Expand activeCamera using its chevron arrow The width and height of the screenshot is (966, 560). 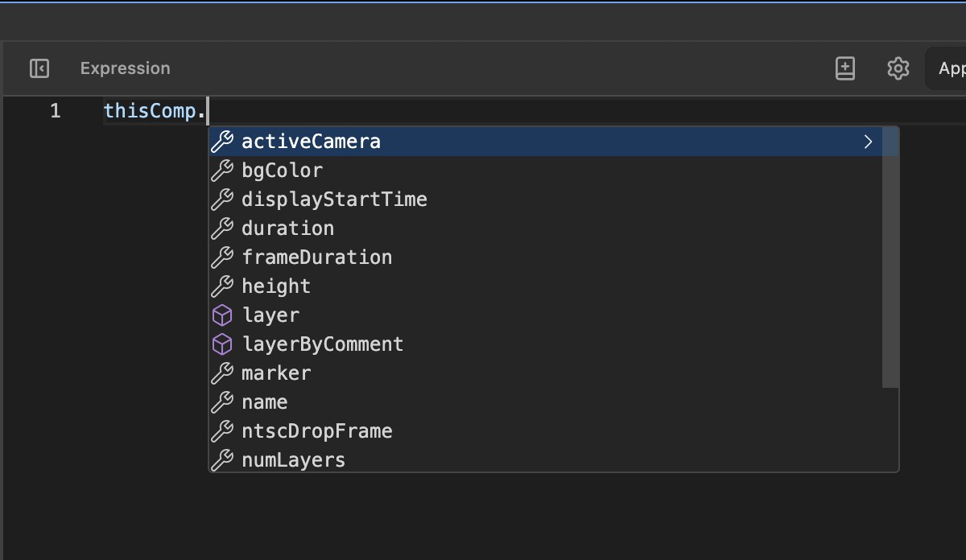pos(868,141)
